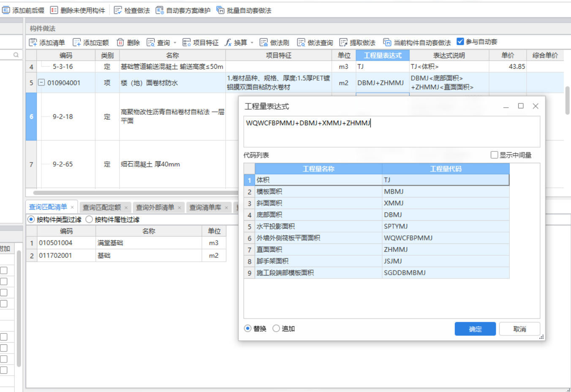
Task: Close the 查询匹配清单 tab
Action: pos(72,207)
